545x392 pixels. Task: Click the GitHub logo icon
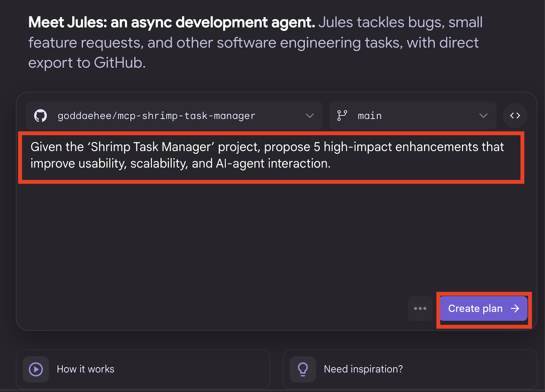click(41, 115)
